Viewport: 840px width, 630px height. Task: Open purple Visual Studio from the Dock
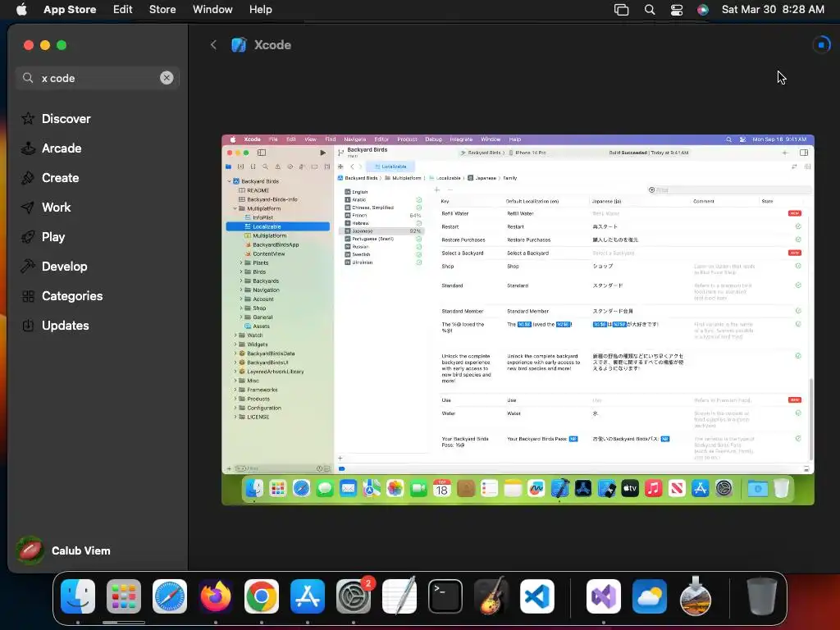[604, 596]
